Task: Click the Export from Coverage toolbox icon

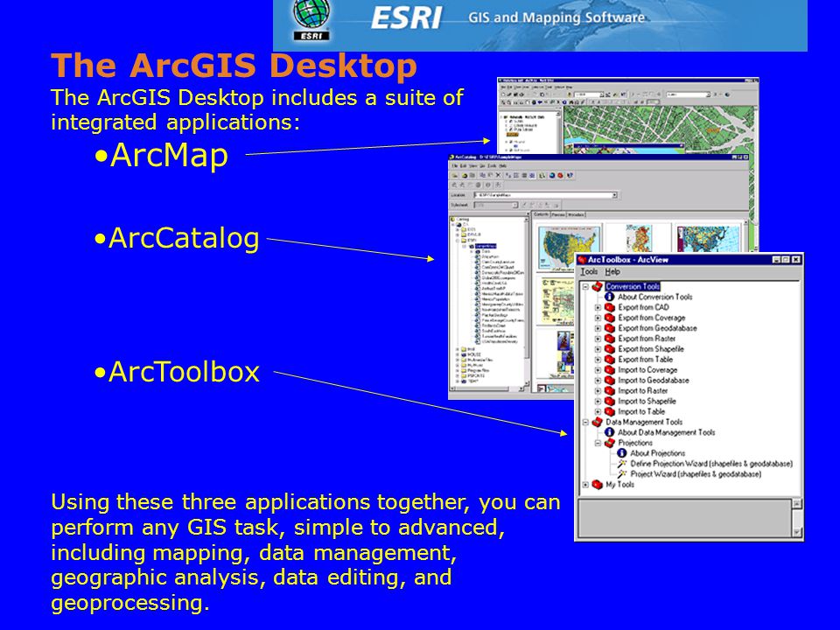Action: [x=610, y=318]
